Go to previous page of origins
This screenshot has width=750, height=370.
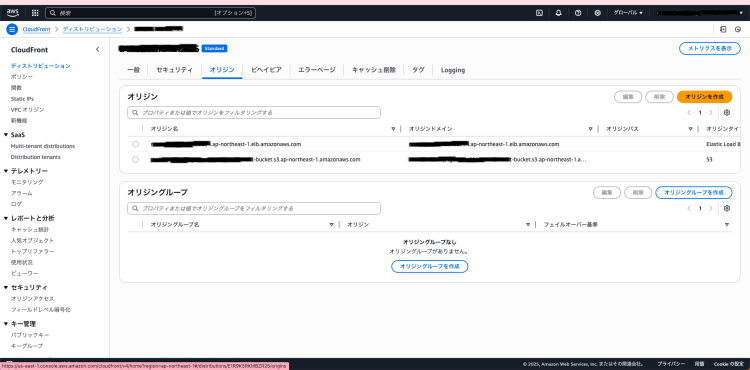pyautogui.click(x=689, y=113)
